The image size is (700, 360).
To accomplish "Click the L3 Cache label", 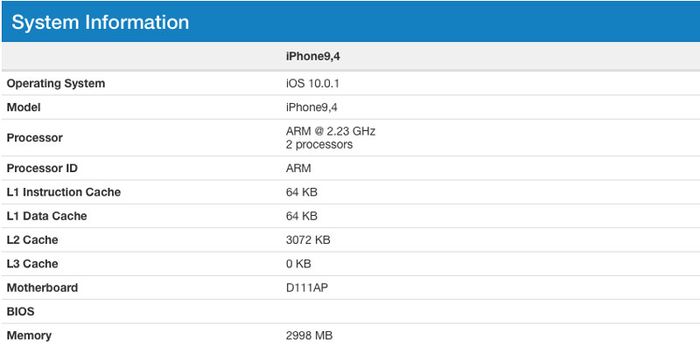I will click(x=32, y=264).
